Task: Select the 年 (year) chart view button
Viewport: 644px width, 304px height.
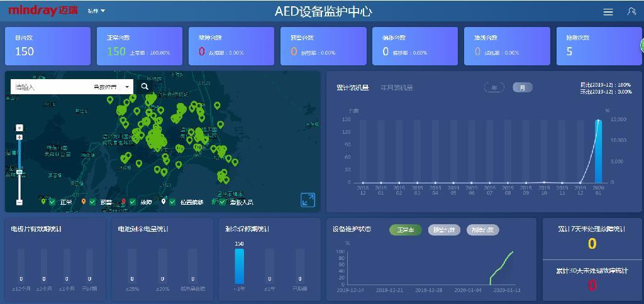Action: [x=494, y=88]
